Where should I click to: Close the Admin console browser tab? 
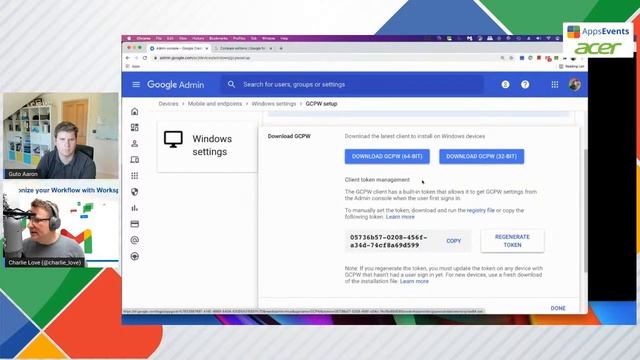(x=207, y=48)
